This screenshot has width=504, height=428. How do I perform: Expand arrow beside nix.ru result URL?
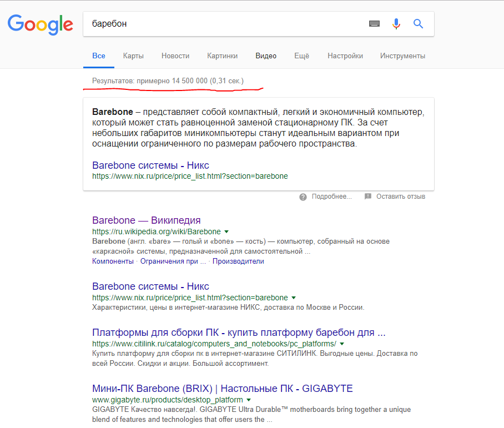[x=294, y=298]
